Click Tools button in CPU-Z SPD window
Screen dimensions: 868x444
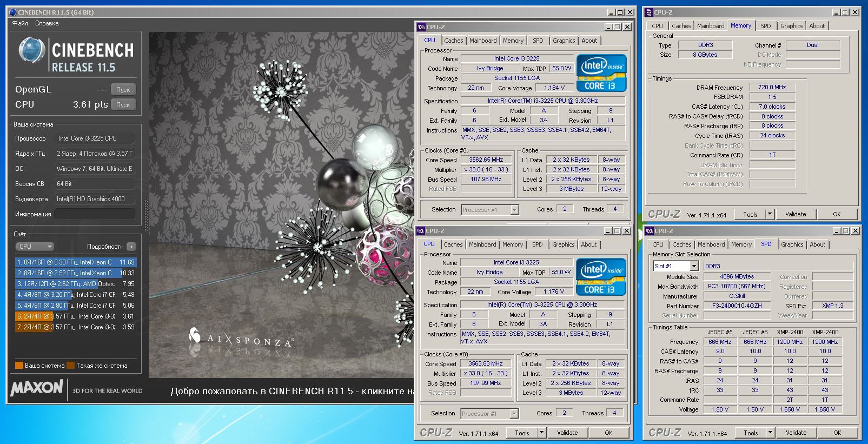751,433
